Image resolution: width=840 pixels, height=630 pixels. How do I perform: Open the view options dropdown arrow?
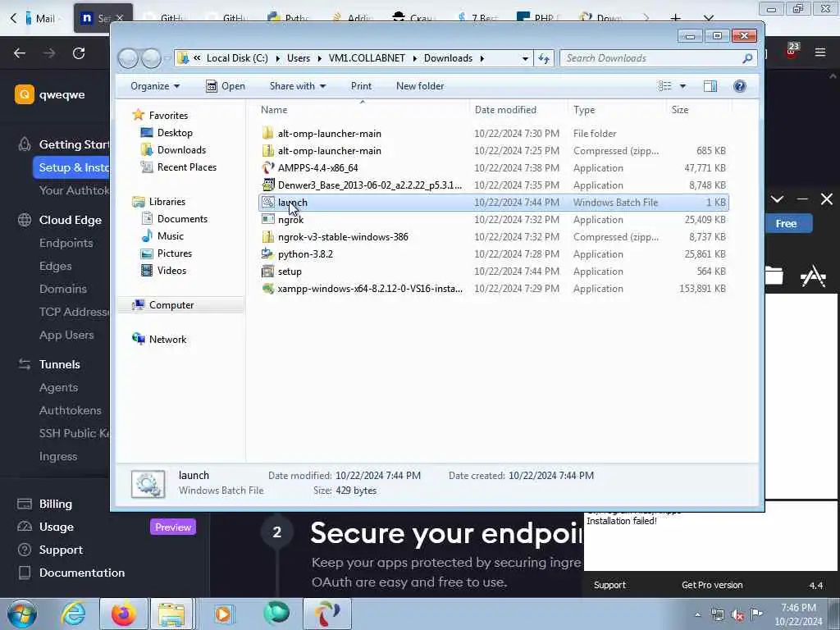[x=682, y=86]
